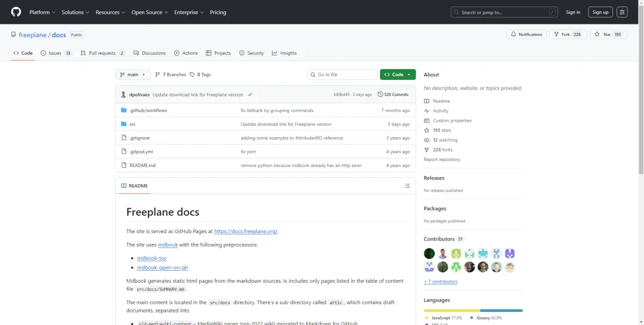This screenshot has width=644, height=325.
Task: Click the JavaScript segment of the languages bar
Action: coord(452,310)
